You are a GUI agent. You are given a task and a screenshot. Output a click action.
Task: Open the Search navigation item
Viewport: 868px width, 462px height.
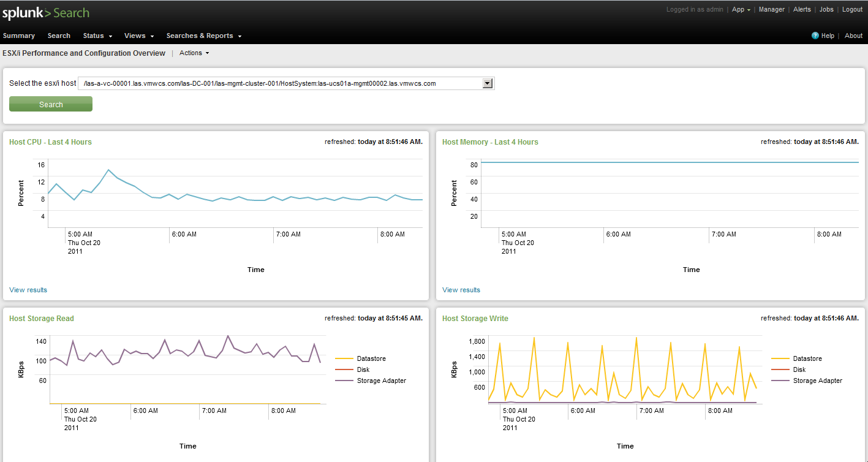click(59, 36)
